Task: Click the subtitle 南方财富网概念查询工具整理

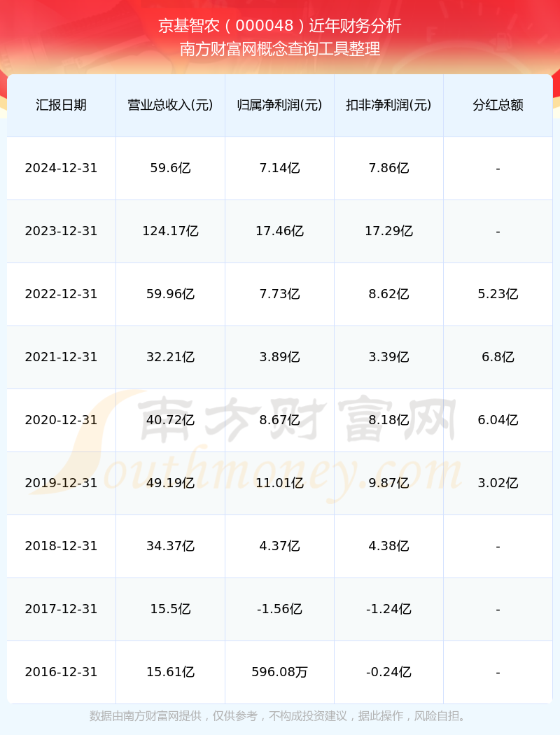Action: pyautogui.click(x=280, y=49)
